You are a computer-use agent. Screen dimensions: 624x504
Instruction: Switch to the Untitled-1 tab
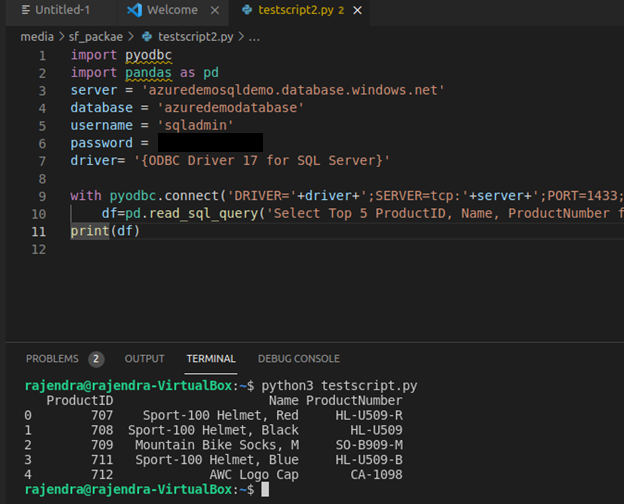click(60, 10)
